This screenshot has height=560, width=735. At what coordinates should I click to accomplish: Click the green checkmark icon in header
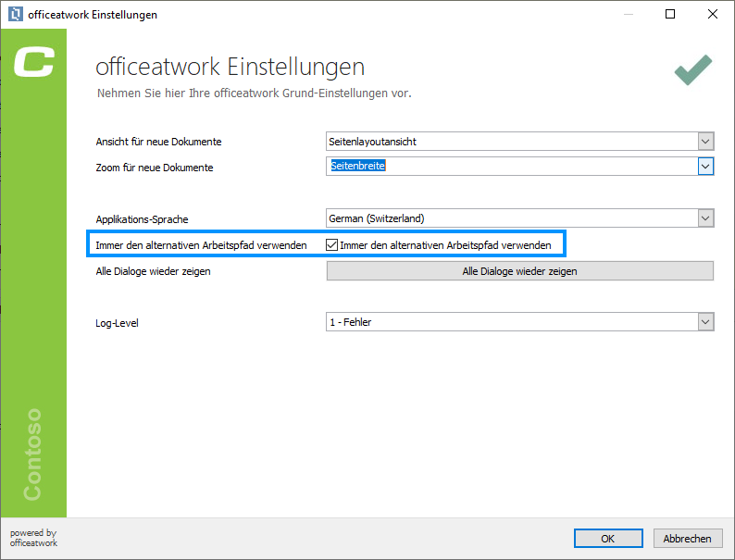coord(693,70)
